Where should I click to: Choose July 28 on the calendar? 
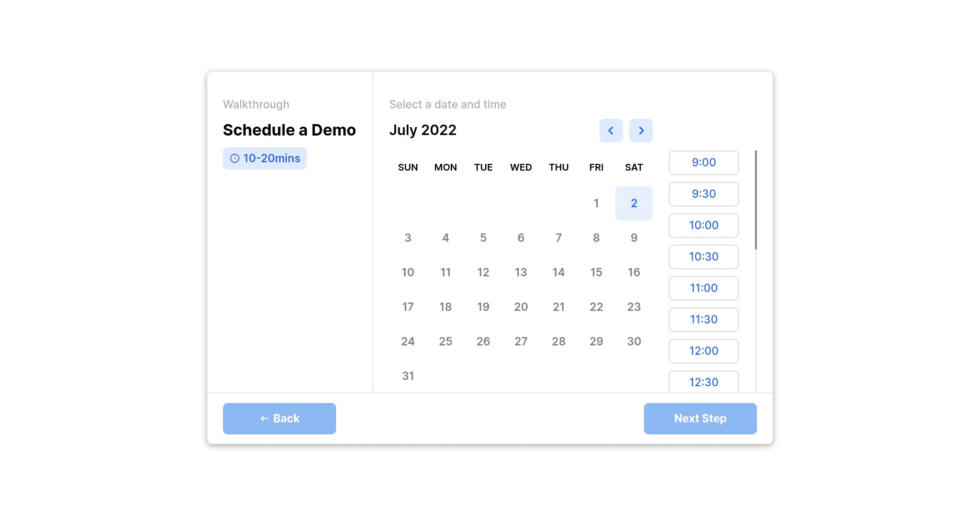tap(559, 342)
